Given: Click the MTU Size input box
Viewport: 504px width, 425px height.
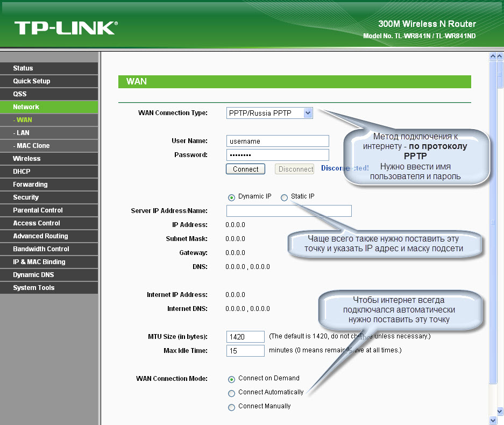Looking at the screenshot, I should click(245, 337).
